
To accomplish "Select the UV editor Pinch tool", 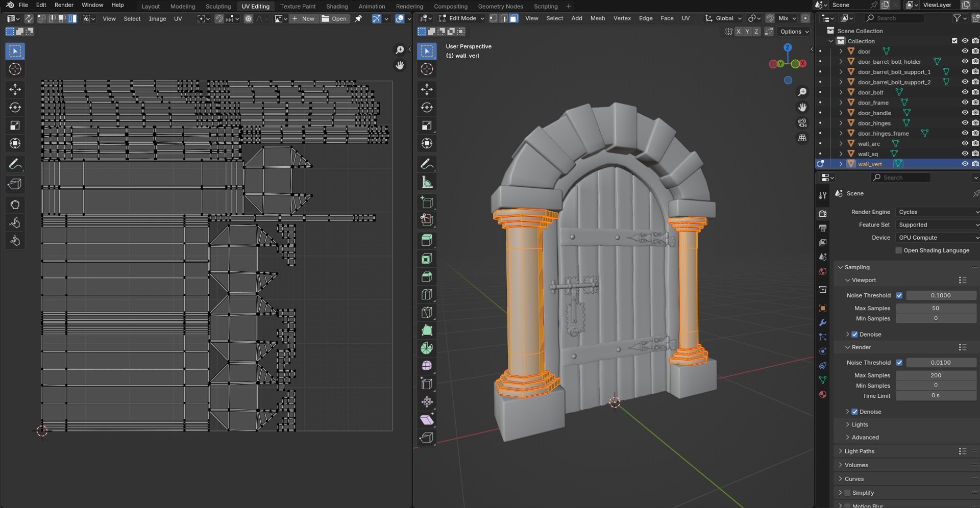I will (15, 241).
